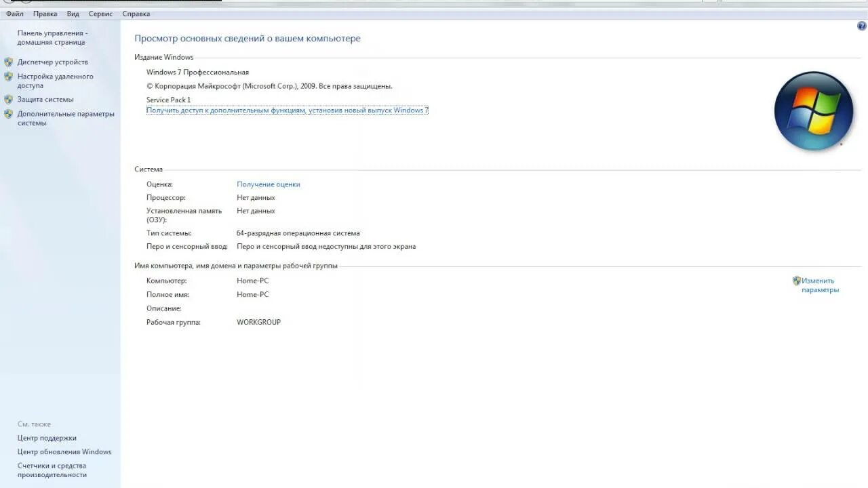This screenshot has height=488, width=868.
Task: Click the Система section header
Action: 149,169
